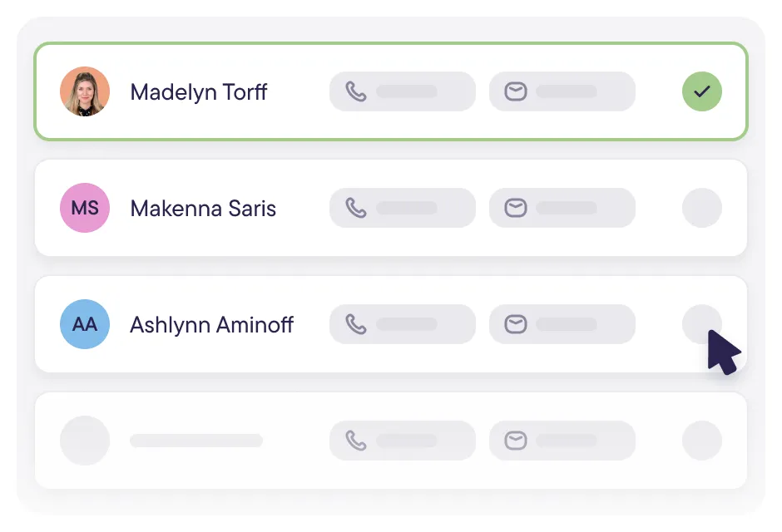Click the placeholder name bar in last row
This screenshot has width=782, height=532.
point(196,441)
